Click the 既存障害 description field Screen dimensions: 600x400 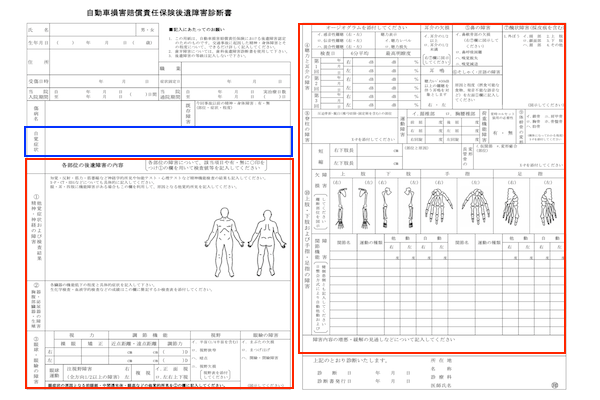click(x=243, y=114)
